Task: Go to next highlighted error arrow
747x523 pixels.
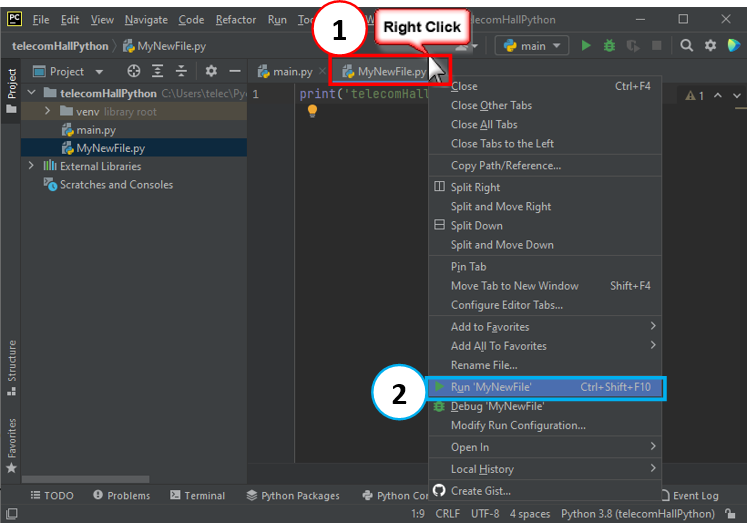Action: (x=737, y=96)
